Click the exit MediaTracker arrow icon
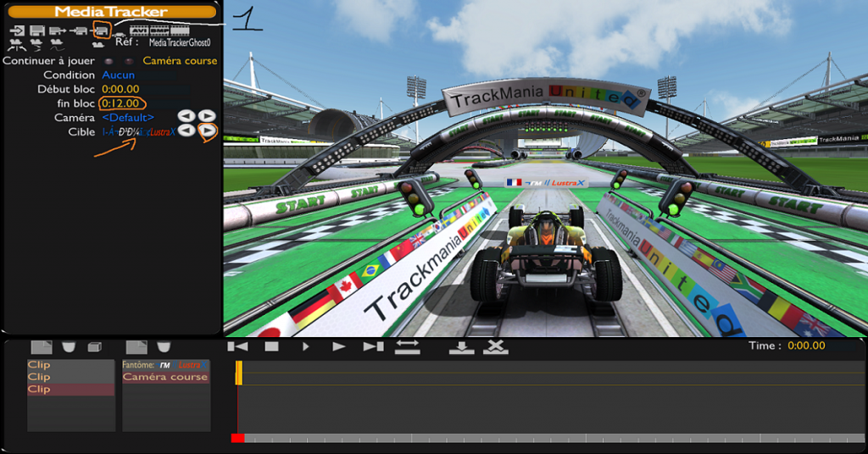The height and width of the screenshot is (454, 868). click(17, 30)
